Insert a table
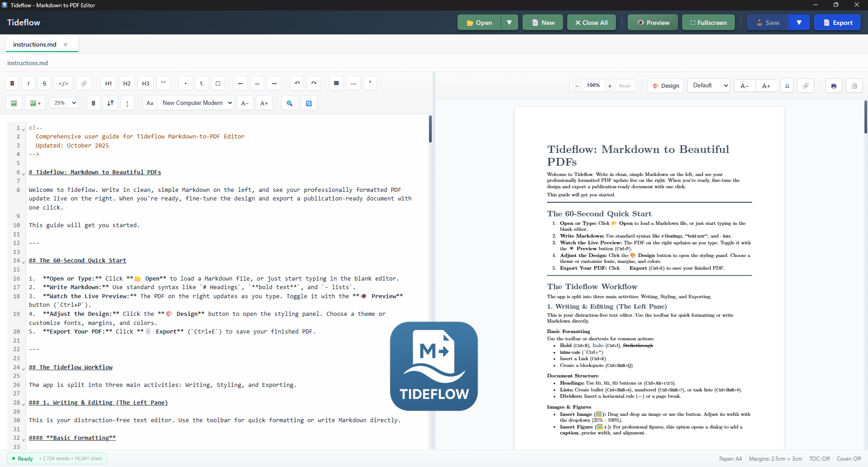 pos(336,83)
